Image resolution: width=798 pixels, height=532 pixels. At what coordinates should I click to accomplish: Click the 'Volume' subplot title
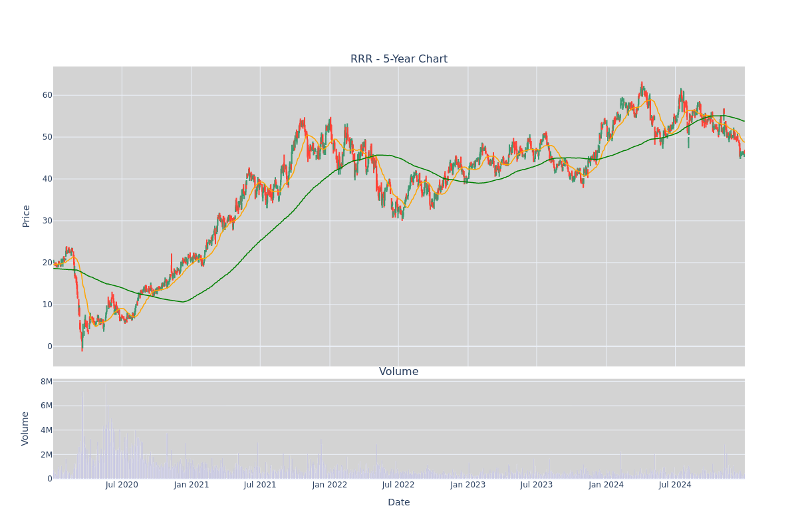click(399, 372)
